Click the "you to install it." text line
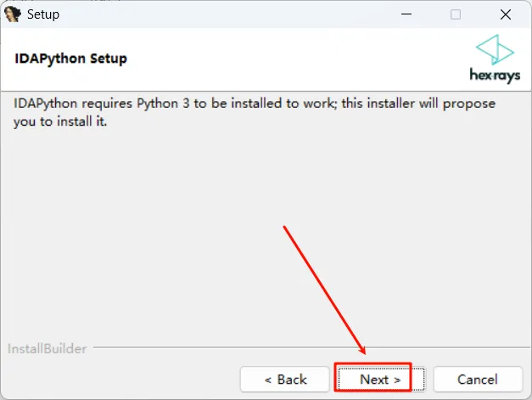 (61, 121)
